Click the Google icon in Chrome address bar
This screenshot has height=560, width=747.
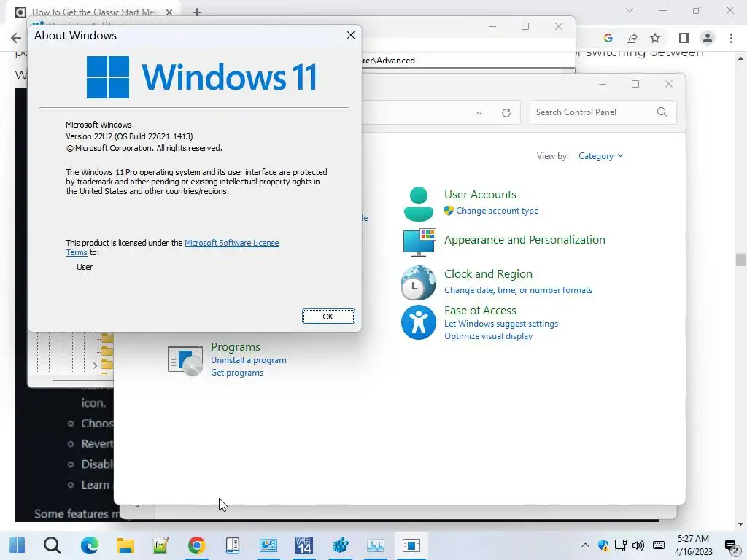(608, 38)
